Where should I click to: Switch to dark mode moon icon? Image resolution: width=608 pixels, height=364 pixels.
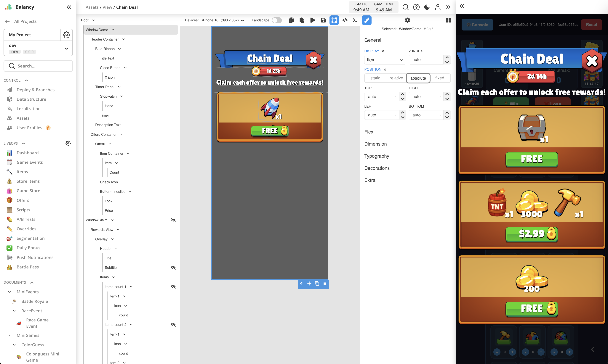pos(427,7)
